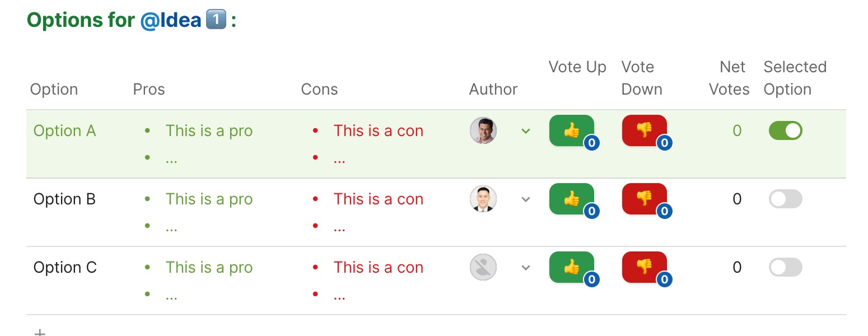Click Option C name cell
This screenshot has height=336, width=868.
65,268
